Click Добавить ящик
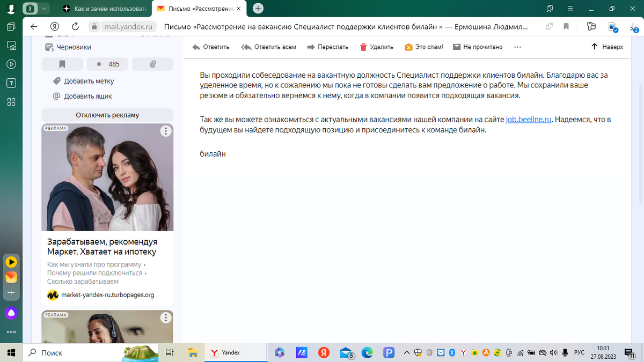The height and width of the screenshot is (362, 644). [87, 97]
